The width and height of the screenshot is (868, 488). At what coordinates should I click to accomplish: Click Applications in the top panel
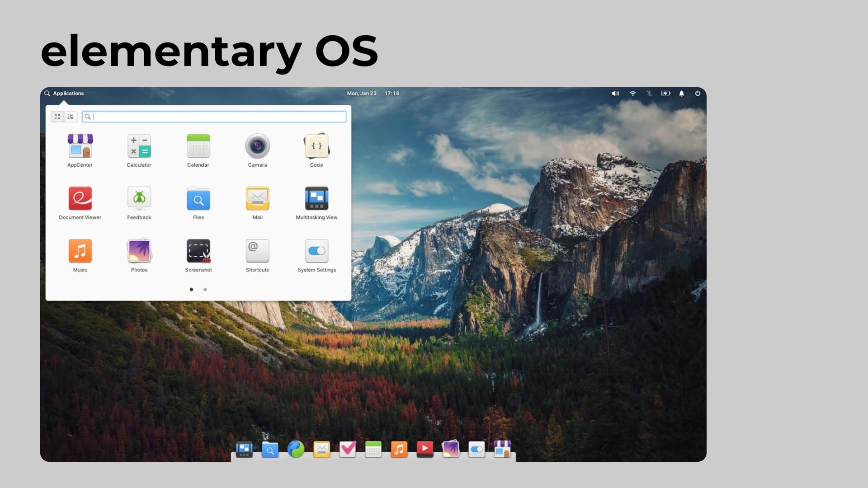coord(64,93)
